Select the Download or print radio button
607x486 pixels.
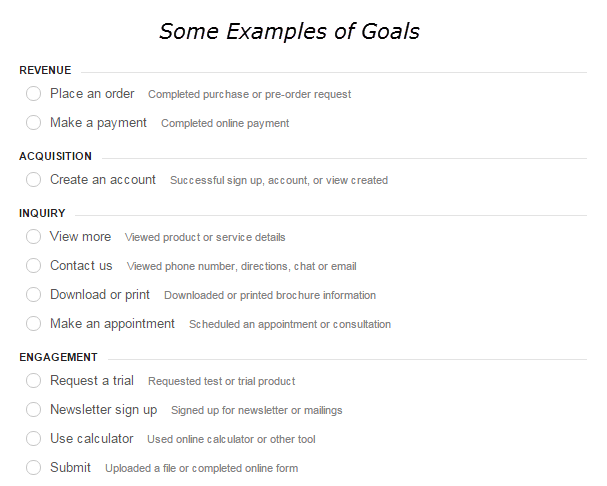click(33, 295)
